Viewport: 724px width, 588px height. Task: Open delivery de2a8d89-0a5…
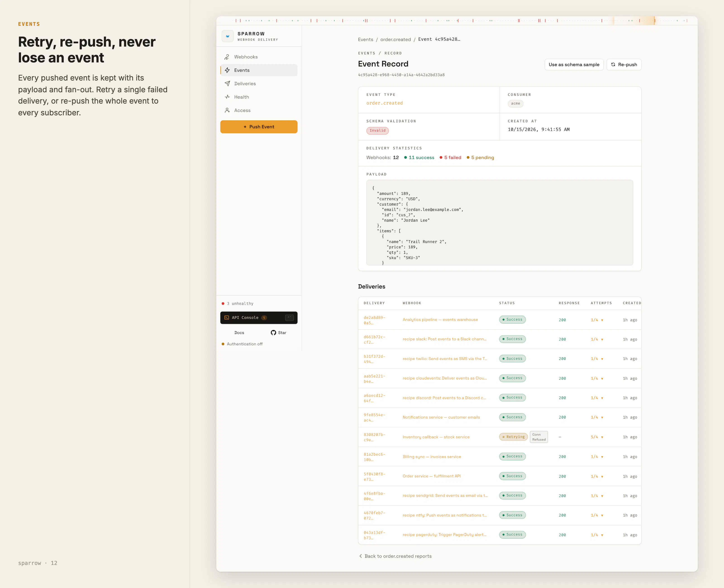tap(374, 320)
